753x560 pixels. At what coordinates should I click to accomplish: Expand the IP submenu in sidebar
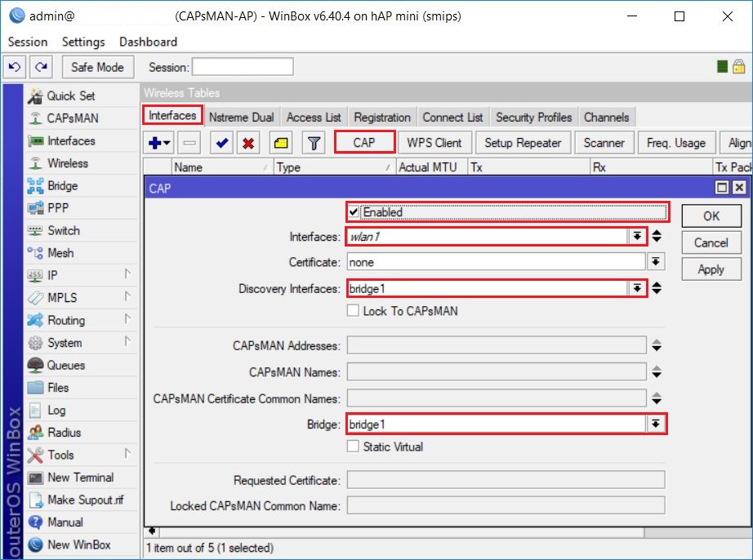click(x=127, y=274)
